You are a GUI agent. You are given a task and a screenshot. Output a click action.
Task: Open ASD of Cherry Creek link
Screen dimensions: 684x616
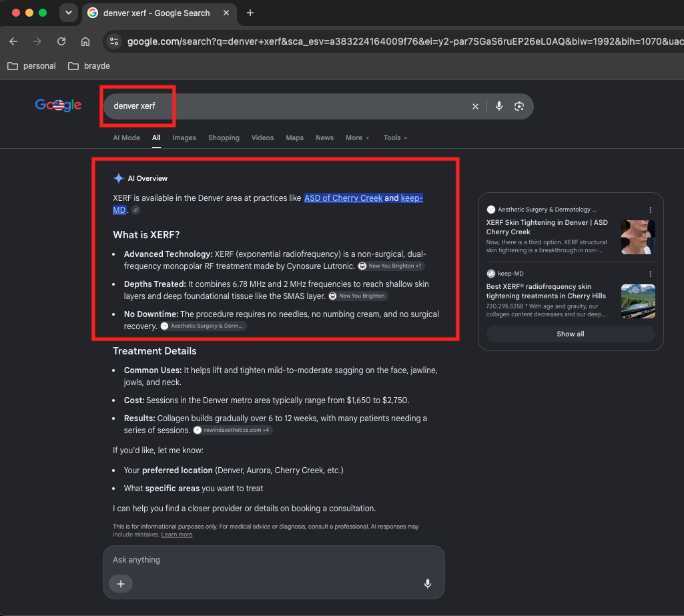point(343,198)
